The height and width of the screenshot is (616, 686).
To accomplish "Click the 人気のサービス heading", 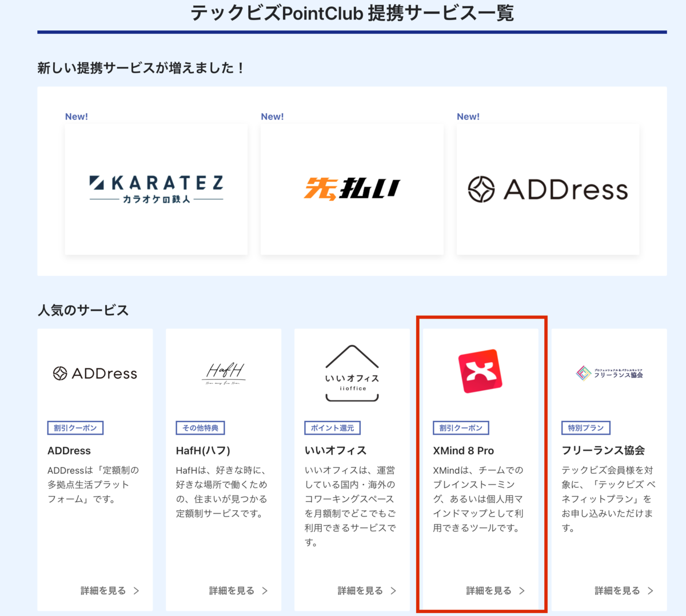I will coord(83,311).
